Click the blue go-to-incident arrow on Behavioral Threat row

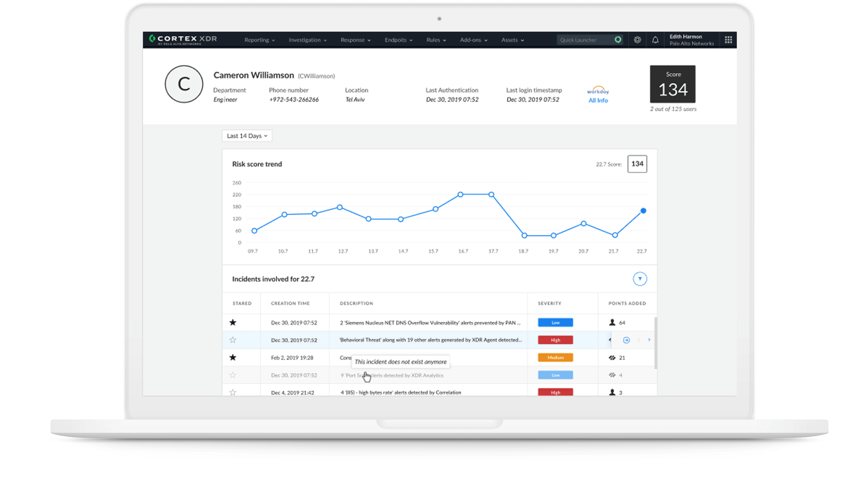click(x=627, y=340)
